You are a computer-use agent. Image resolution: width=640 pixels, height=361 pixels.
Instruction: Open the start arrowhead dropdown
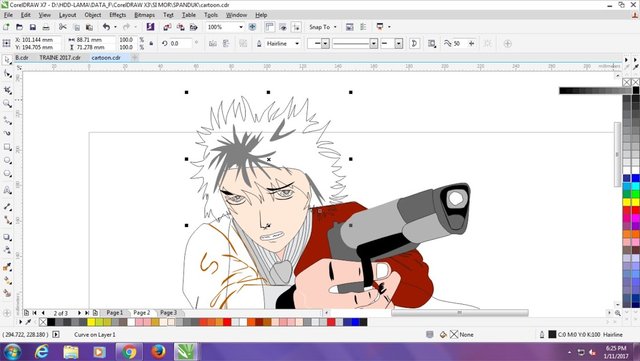325,43
